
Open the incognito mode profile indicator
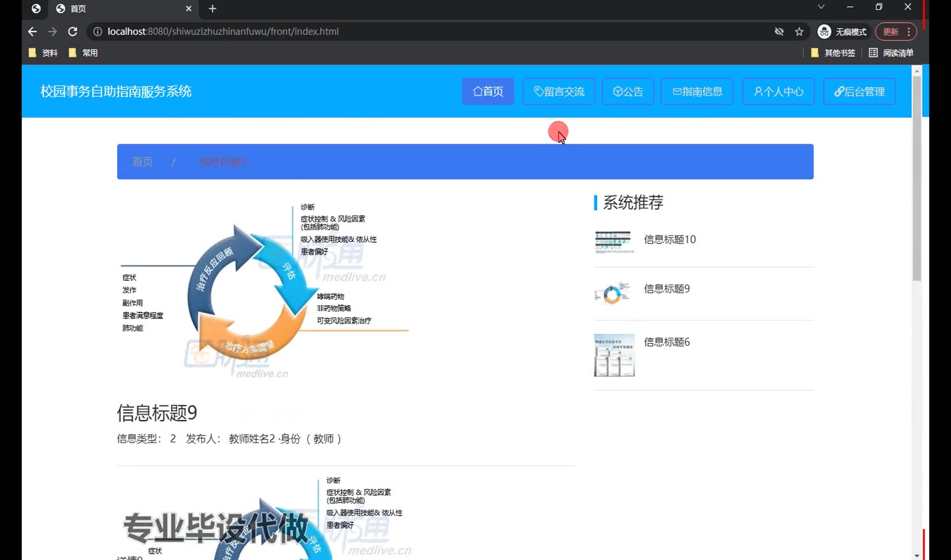coord(842,32)
